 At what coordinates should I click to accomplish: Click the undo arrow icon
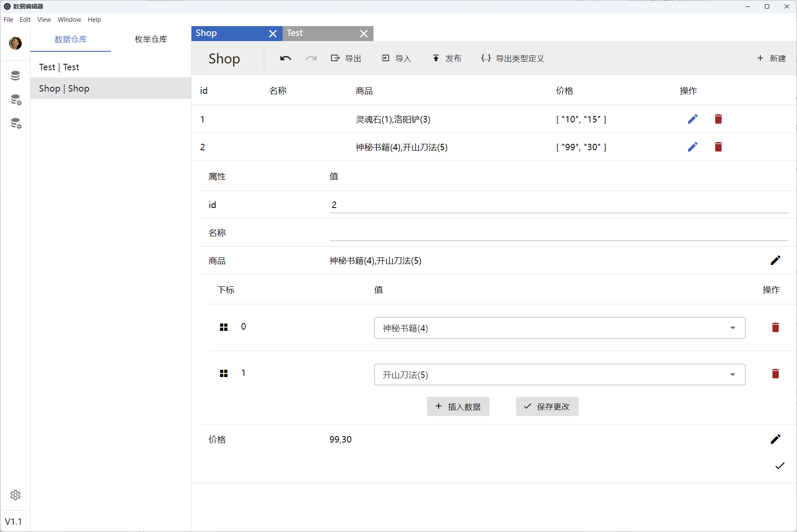coord(285,58)
